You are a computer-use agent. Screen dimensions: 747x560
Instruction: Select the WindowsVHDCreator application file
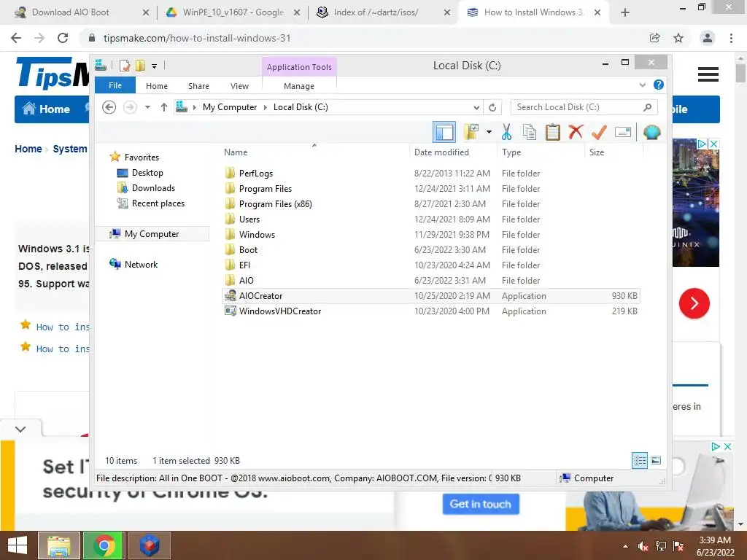(280, 311)
